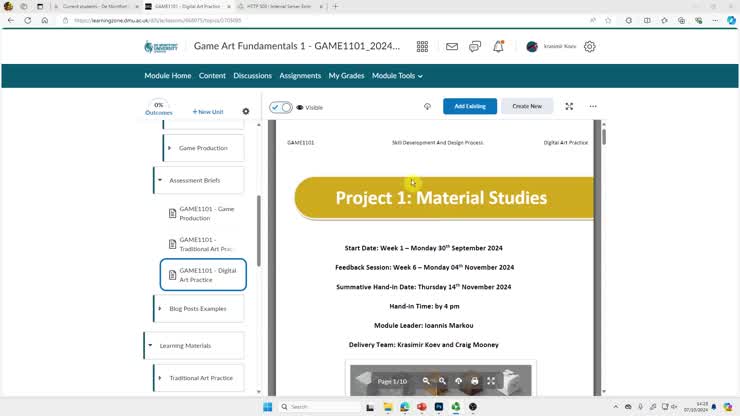Expand the Blog Posts Examples section
Screen dimensions: 740x416
(x=160, y=309)
